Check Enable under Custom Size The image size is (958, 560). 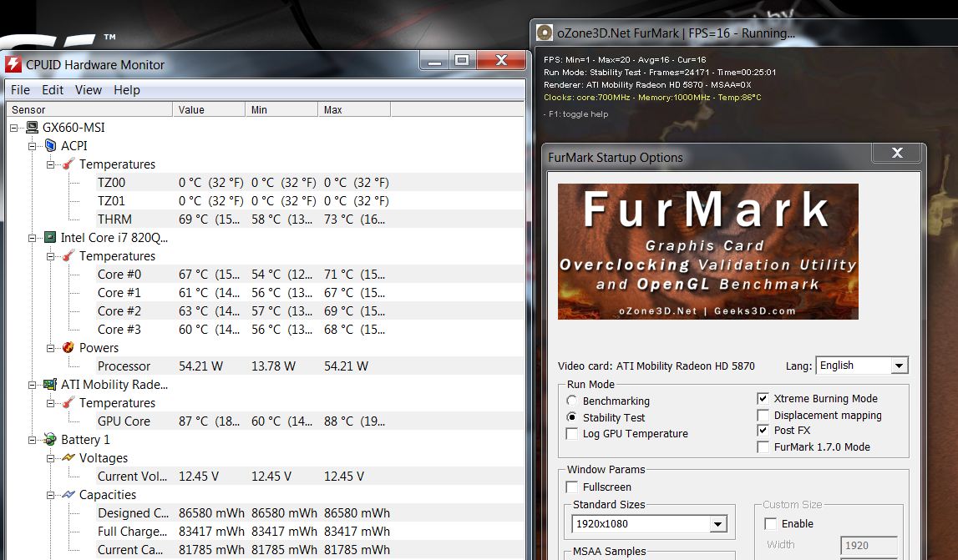point(770,524)
